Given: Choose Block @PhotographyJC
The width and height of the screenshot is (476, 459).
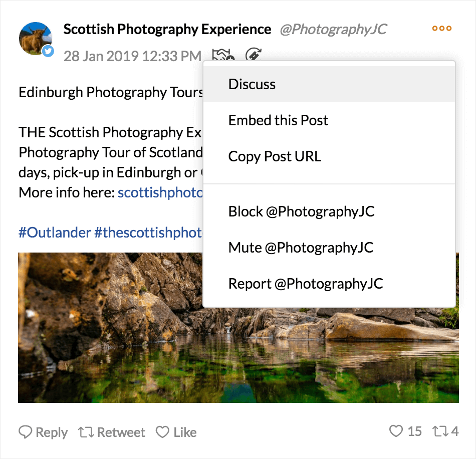Looking at the screenshot, I should tap(329, 211).
